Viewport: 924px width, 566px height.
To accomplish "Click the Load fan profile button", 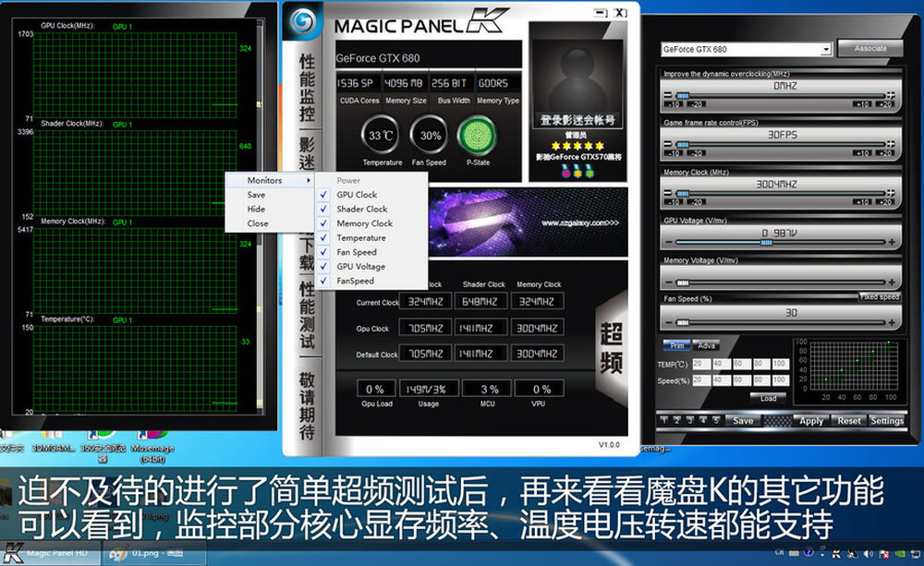I will tap(768, 398).
